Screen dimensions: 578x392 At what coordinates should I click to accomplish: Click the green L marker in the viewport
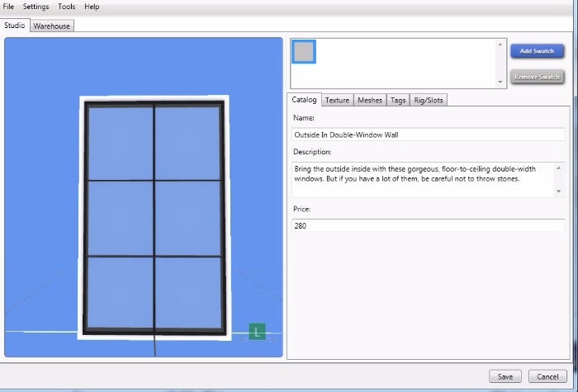[258, 332]
